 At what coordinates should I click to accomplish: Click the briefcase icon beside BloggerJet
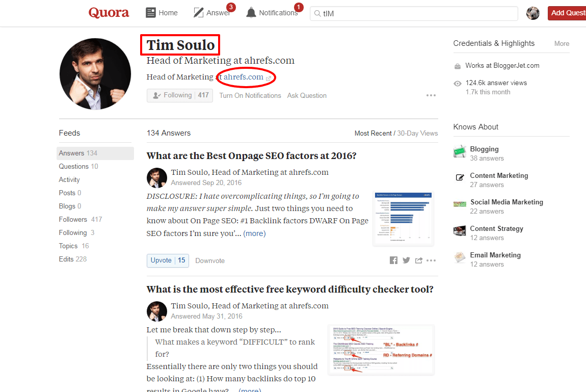tap(458, 66)
